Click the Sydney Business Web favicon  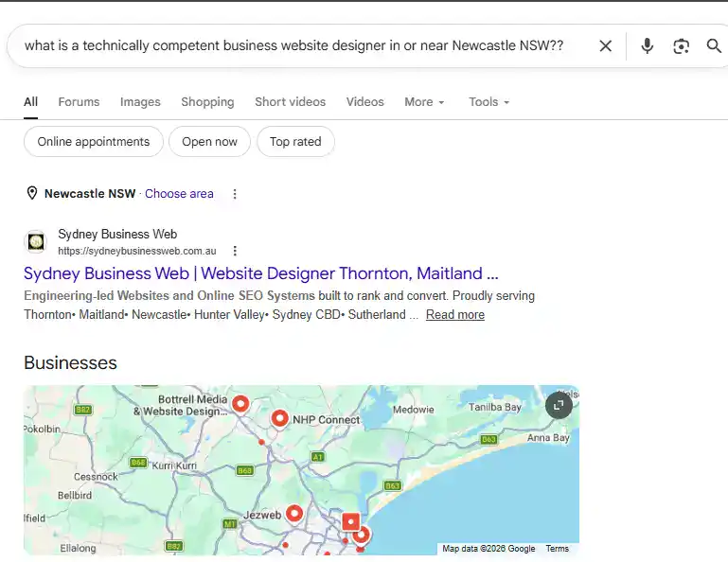tap(36, 242)
